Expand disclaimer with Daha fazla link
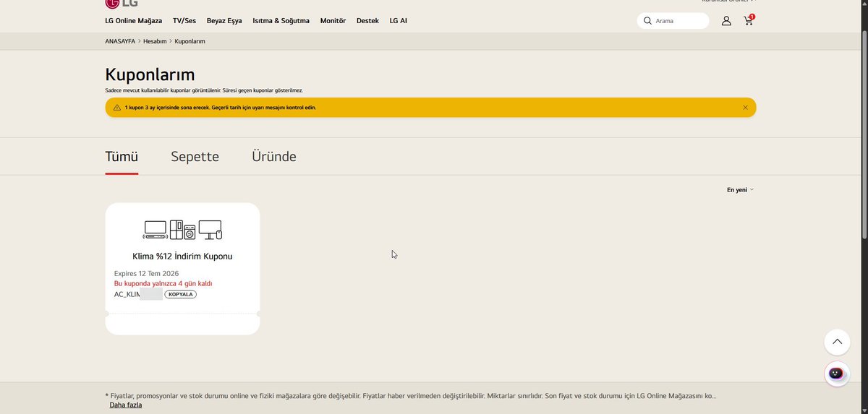Image resolution: width=868 pixels, height=414 pixels. click(126, 405)
